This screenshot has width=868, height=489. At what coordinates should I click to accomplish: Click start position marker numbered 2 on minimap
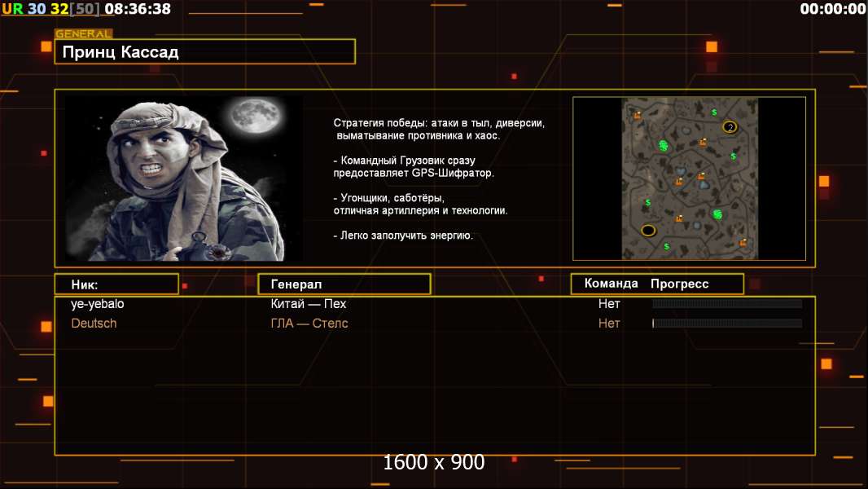[x=730, y=127]
